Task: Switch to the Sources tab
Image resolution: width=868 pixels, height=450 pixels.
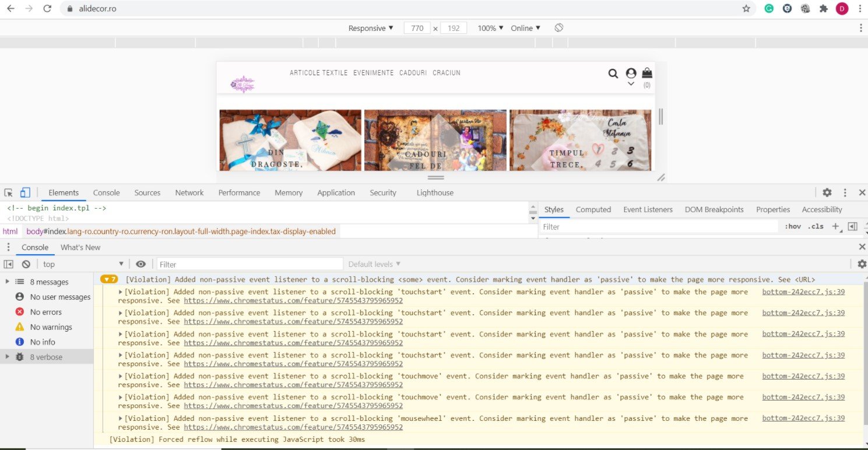Action: coord(147,193)
